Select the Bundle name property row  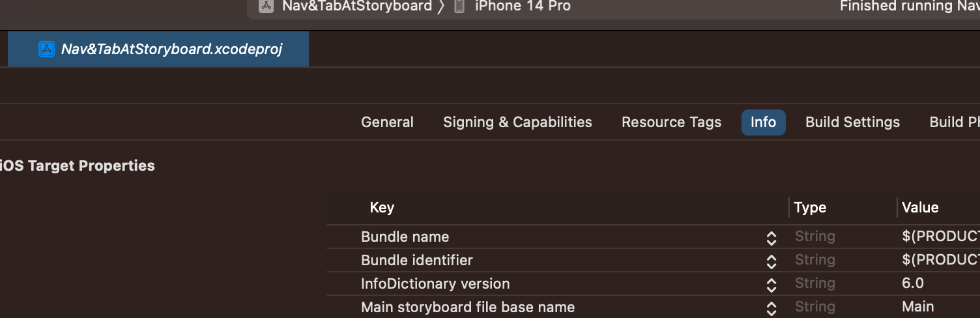pos(654,237)
